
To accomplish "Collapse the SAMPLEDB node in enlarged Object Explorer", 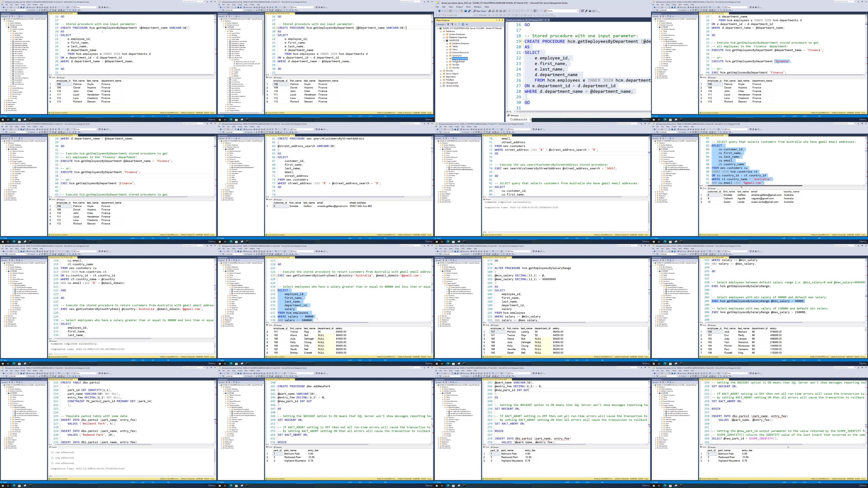I will (x=444, y=40).
